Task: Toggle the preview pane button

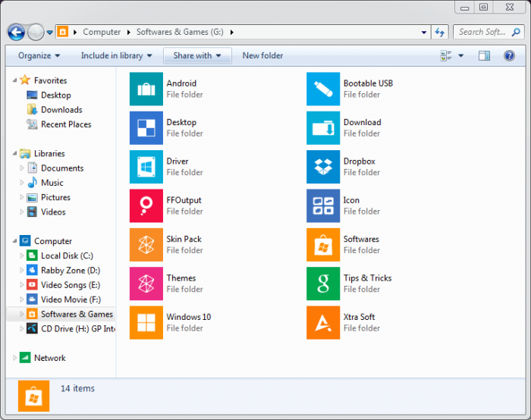Action: [484, 55]
